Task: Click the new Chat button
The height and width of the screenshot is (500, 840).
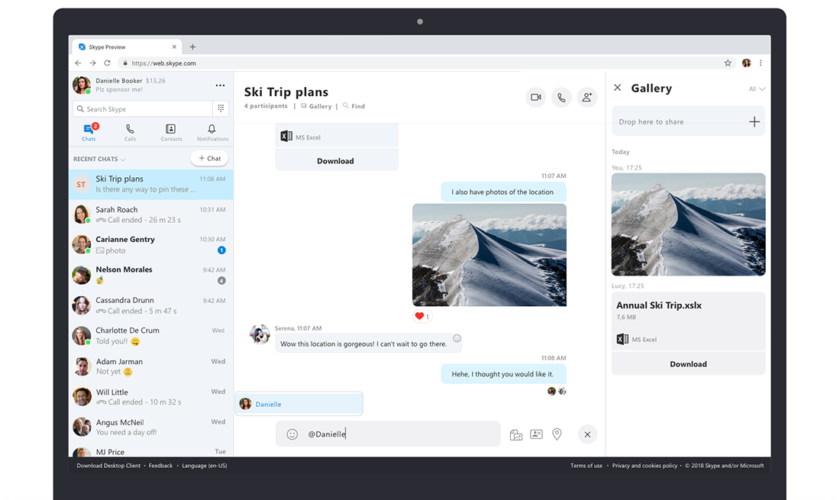Action: click(x=209, y=158)
